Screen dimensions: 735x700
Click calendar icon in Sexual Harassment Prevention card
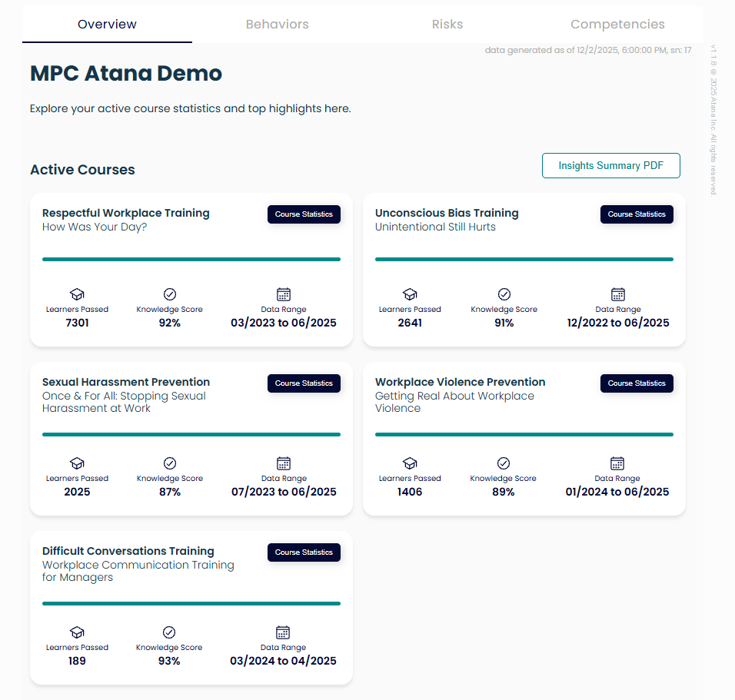click(x=283, y=463)
